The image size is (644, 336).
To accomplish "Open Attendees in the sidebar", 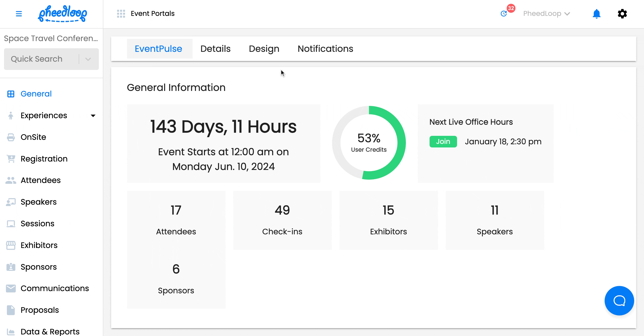I will tap(40, 180).
